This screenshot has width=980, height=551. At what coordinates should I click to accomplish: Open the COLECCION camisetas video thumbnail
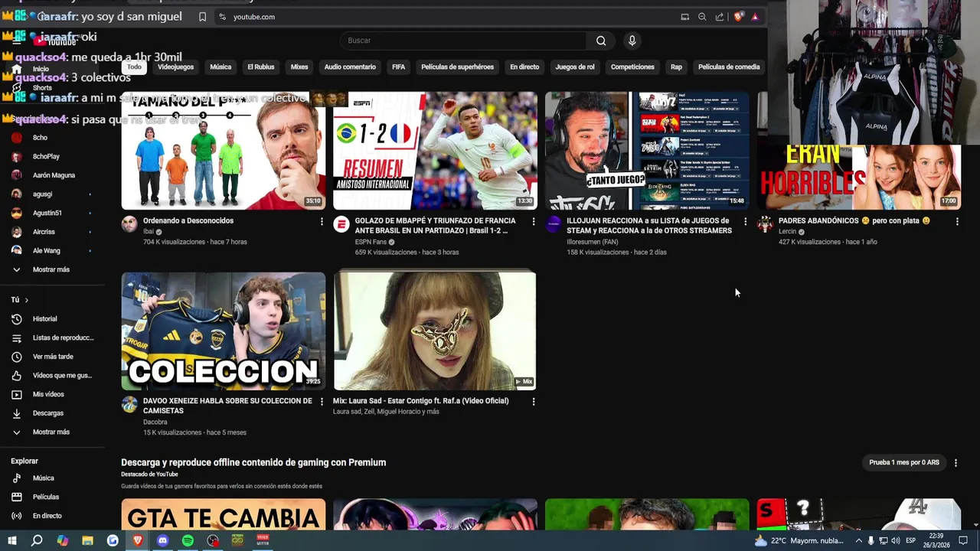tap(224, 331)
